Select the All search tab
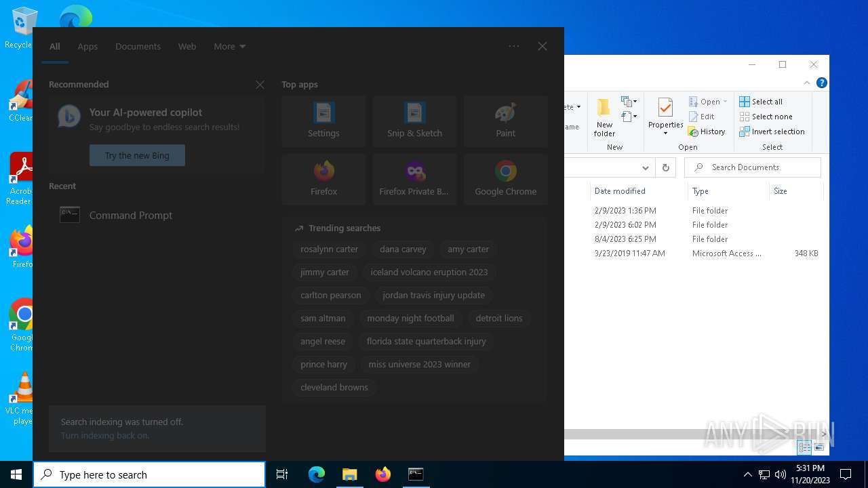Image resolution: width=868 pixels, height=488 pixels. pos(55,46)
